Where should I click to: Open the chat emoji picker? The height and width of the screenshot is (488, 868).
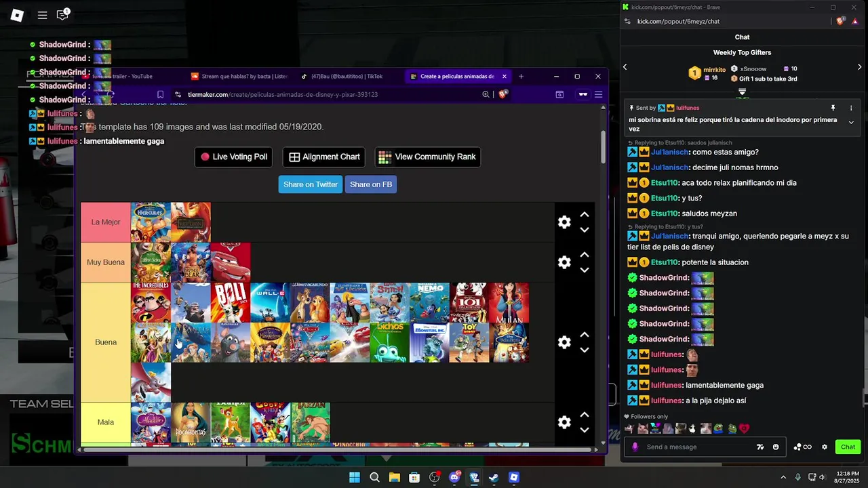776,447
